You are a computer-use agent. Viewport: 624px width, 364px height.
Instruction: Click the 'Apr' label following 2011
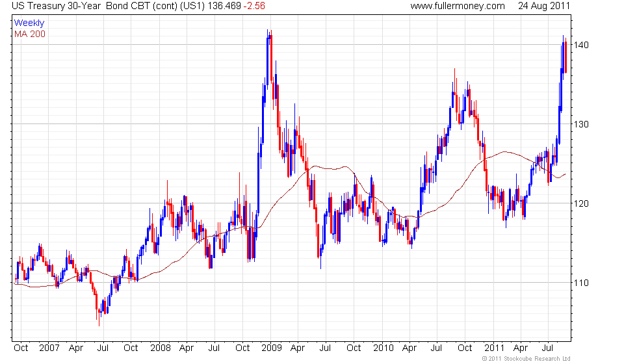521,348
